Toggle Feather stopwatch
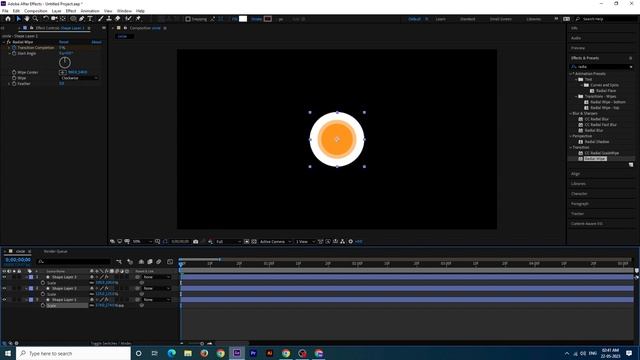 14,84
